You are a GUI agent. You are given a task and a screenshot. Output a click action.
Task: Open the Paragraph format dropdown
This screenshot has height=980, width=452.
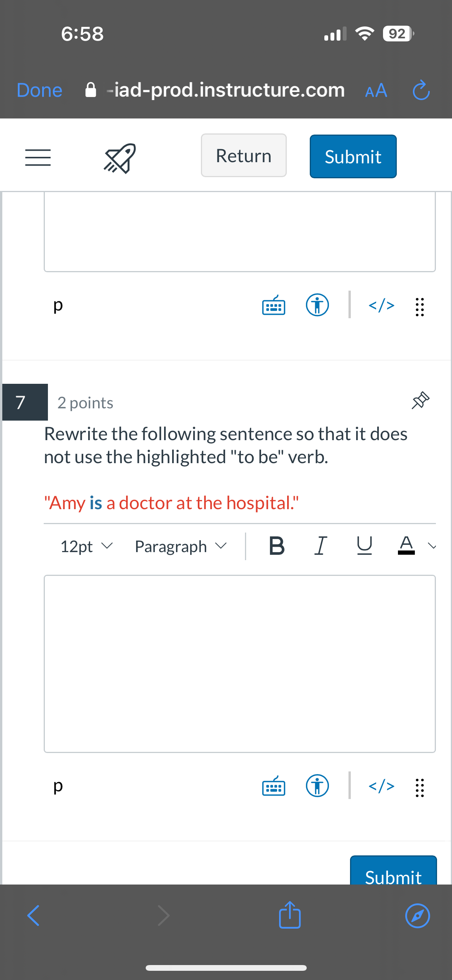click(x=181, y=546)
